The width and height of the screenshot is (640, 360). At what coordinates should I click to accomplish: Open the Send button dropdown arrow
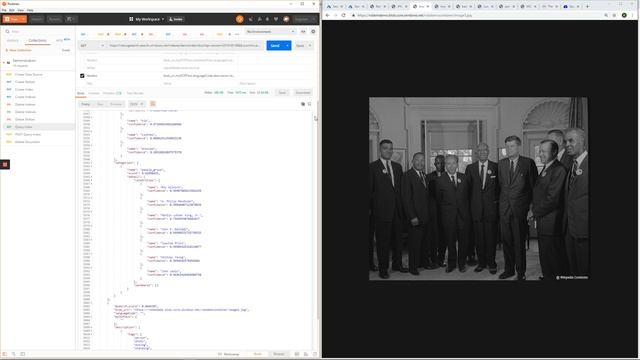[x=288, y=45]
